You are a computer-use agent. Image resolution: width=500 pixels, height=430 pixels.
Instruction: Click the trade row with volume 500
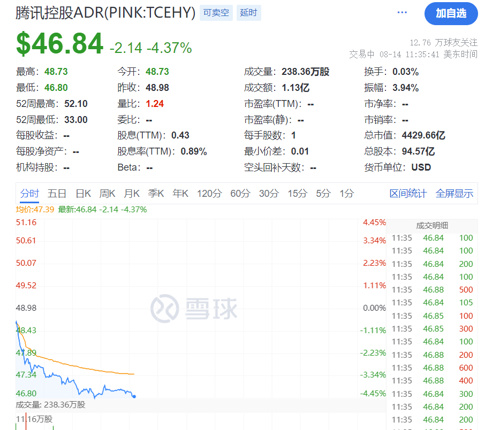(x=432, y=290)
